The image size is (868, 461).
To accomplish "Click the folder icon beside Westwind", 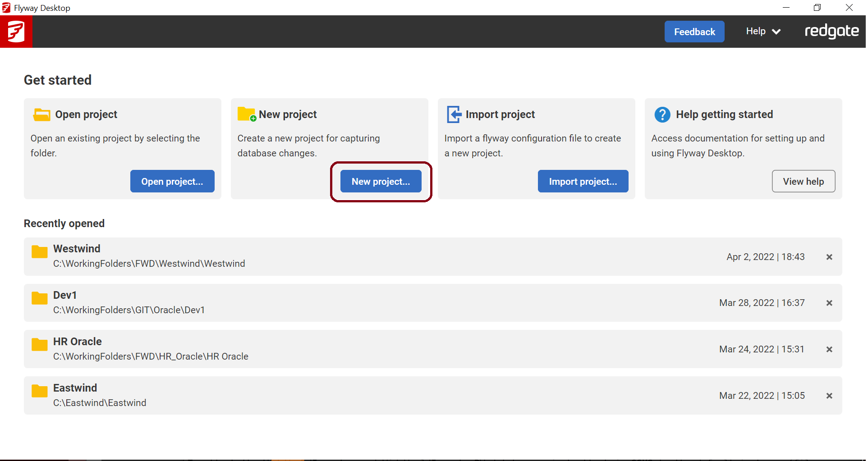I will tap(39, 252).
